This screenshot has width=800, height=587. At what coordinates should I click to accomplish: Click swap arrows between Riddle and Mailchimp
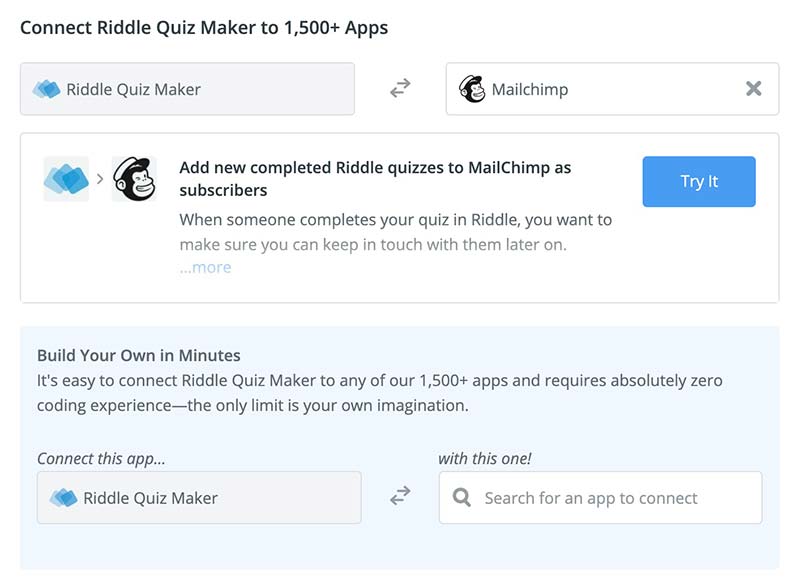click(x=400, y=88)
